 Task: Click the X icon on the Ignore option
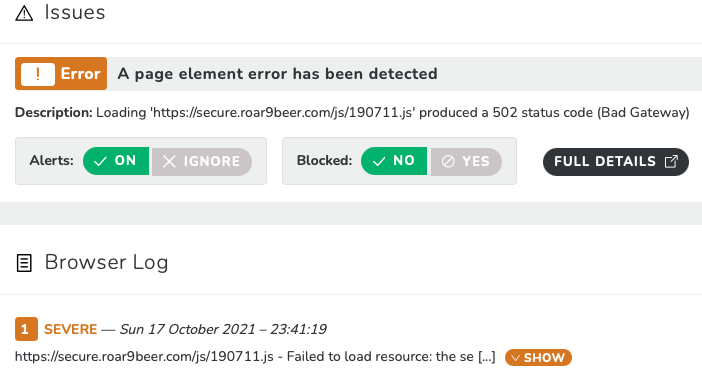[169, 161]
